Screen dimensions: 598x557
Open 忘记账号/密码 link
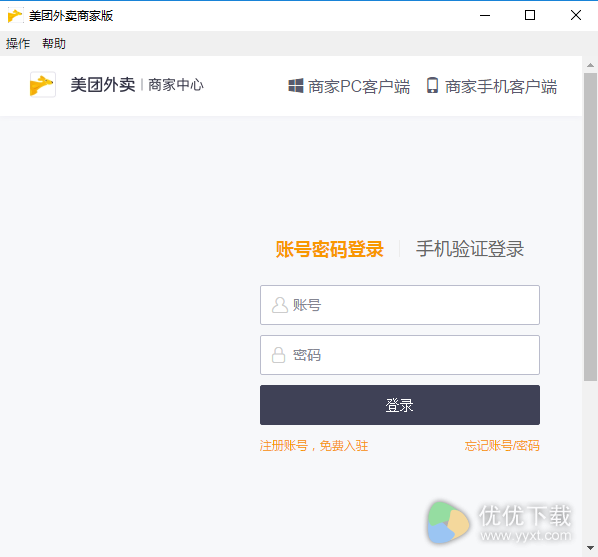(502, 446)
